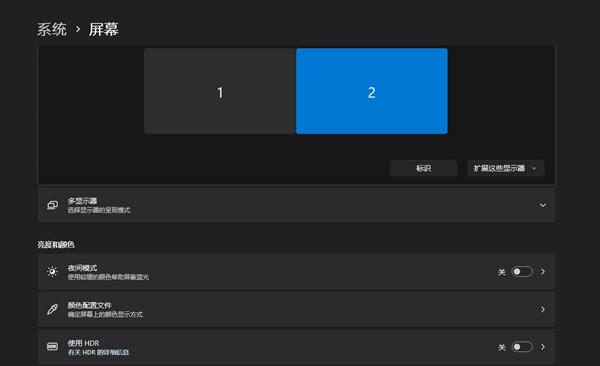Open the 有关 HDR 的详细信息 link
Viewport: 600px width, 366px height.
(x=98, y=352)
